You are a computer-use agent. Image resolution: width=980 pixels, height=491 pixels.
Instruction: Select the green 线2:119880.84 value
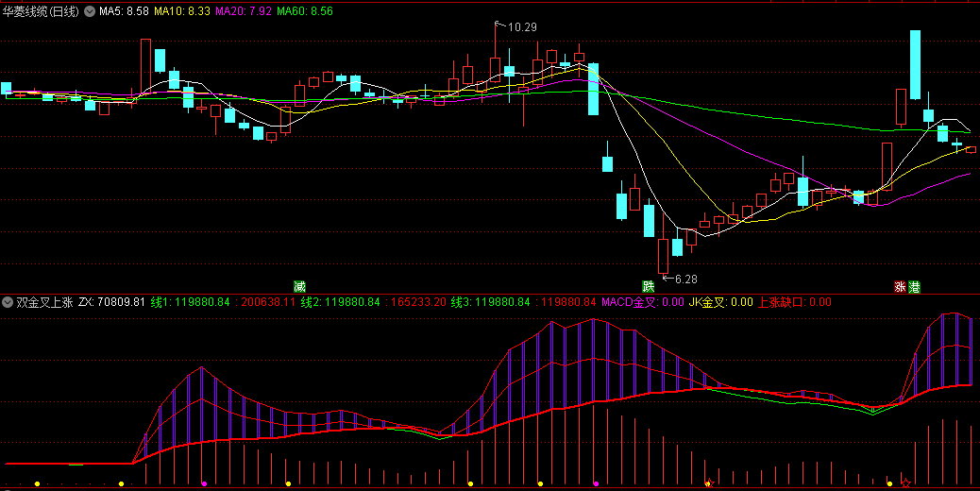pyautogui.click(x=341, y=302)
